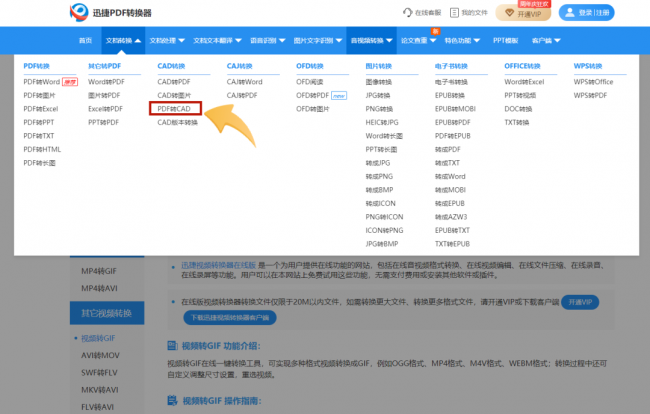Choose JPG转BMP in 图片转换 column
This screenshot has width=650, height=414.
click(x=382, y=244)
